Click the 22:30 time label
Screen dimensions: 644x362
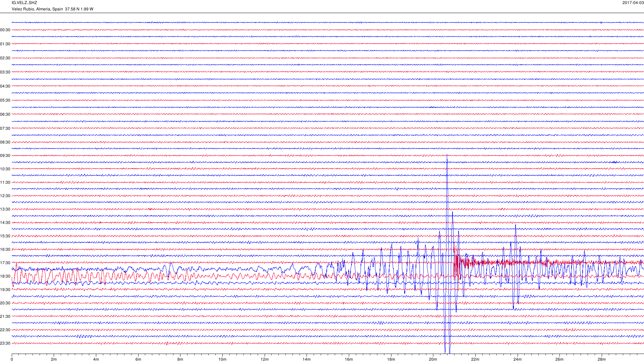pos(5,330)
